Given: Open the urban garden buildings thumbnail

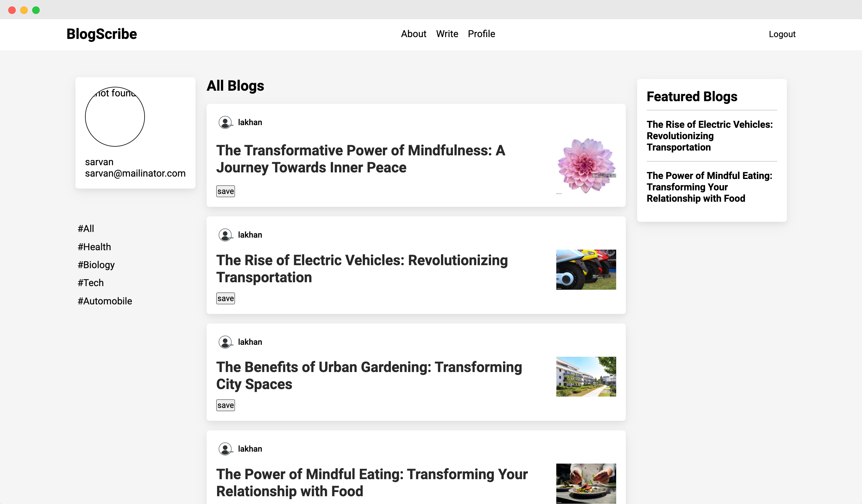Looking at the screenshot, I should 586,377.
